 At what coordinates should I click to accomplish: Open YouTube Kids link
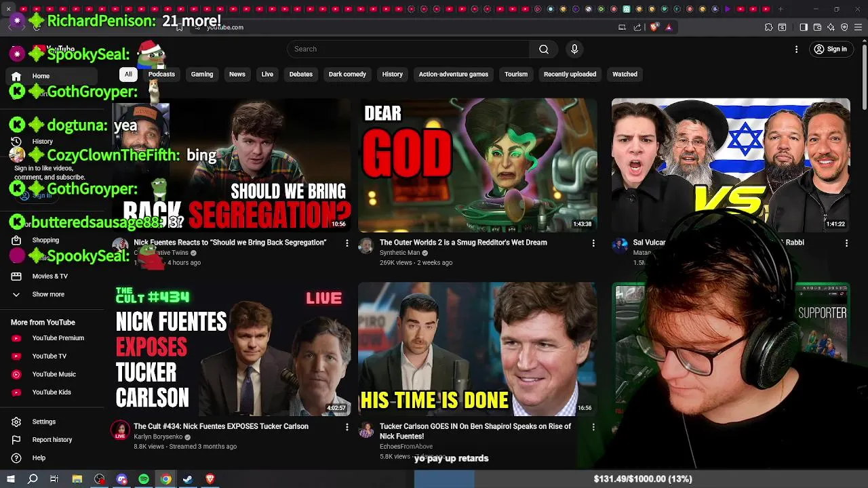[x=52, y=392]
